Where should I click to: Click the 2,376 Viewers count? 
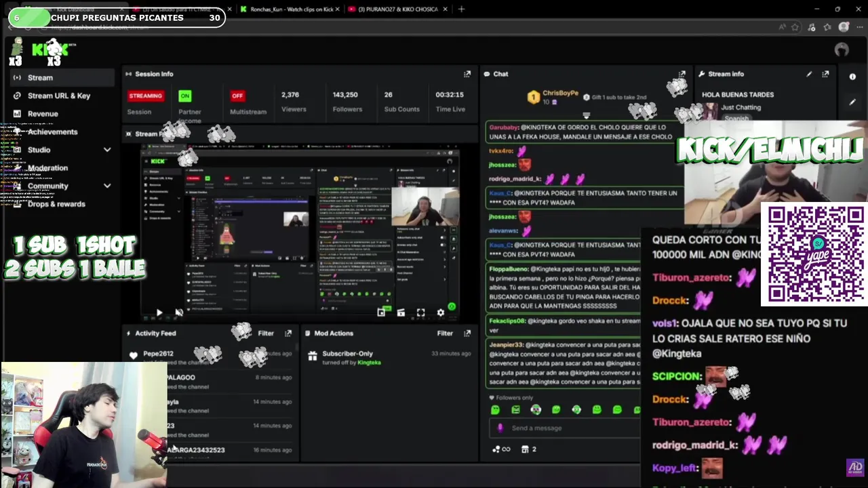(x=290, y=95)
